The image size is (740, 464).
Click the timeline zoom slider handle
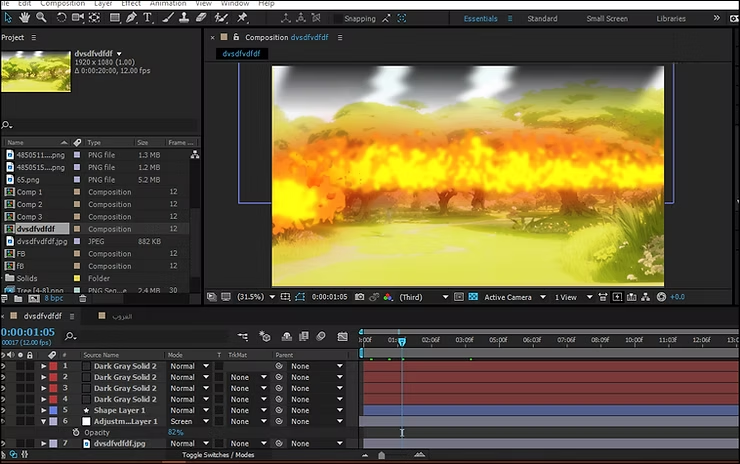click(381, 455)
